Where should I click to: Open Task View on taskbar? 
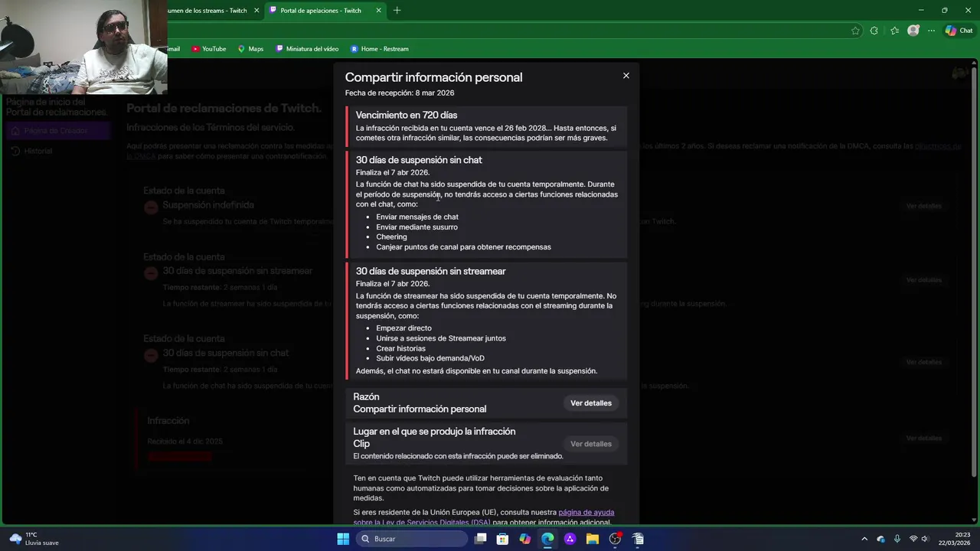click(480, 539)
